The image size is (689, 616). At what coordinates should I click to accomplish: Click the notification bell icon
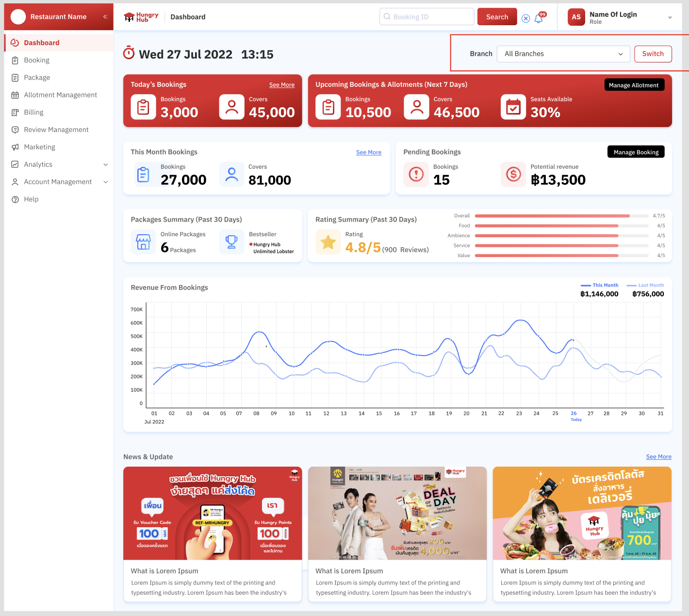pos(539,18)
